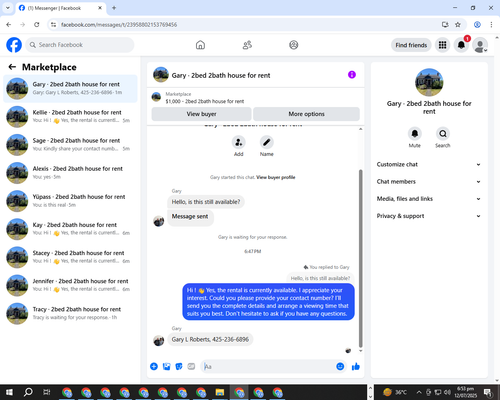500x400 pixels.
Task: Open Windows Start menu
Action: [x=9, y=392]
